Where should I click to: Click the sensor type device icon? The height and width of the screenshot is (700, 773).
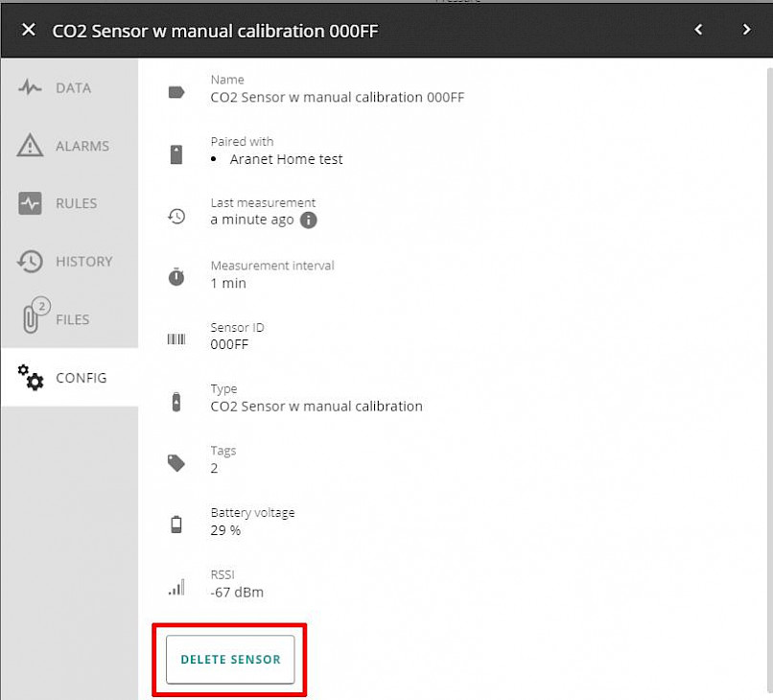(176, 401)
